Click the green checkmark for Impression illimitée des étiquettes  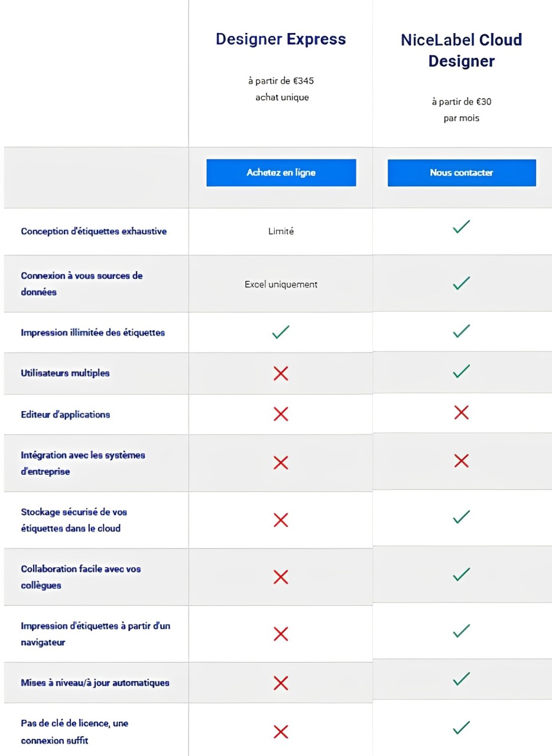(x=281, y=331)
